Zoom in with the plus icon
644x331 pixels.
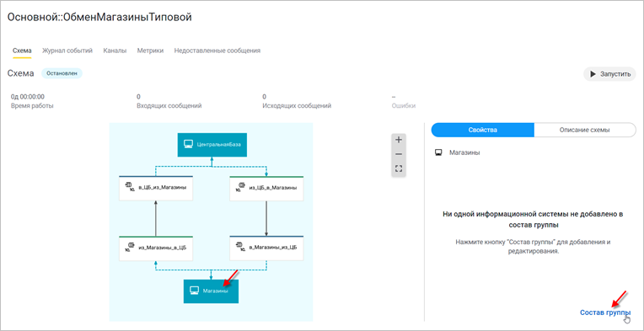coord(399,140)
